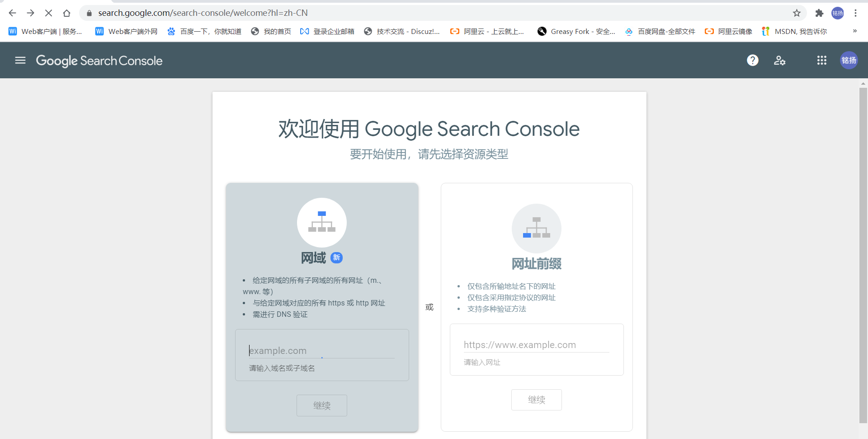Click welcome title 欢迎使用 Google Search Console
Viewport: 868px width, 439px height.
[429, 129]
